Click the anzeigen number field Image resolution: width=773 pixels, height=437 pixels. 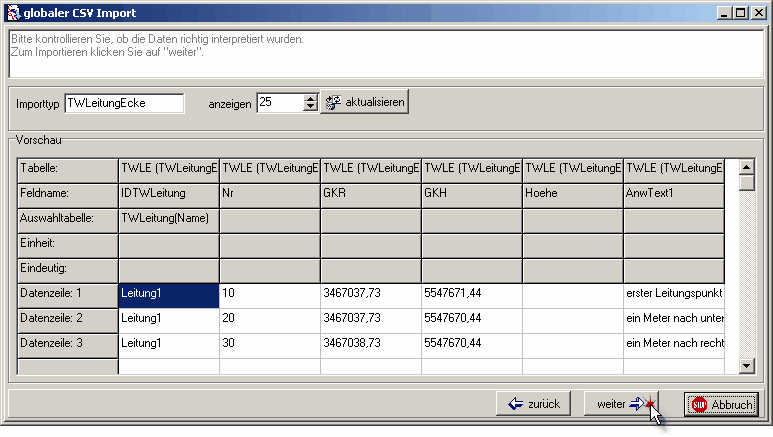279,103
